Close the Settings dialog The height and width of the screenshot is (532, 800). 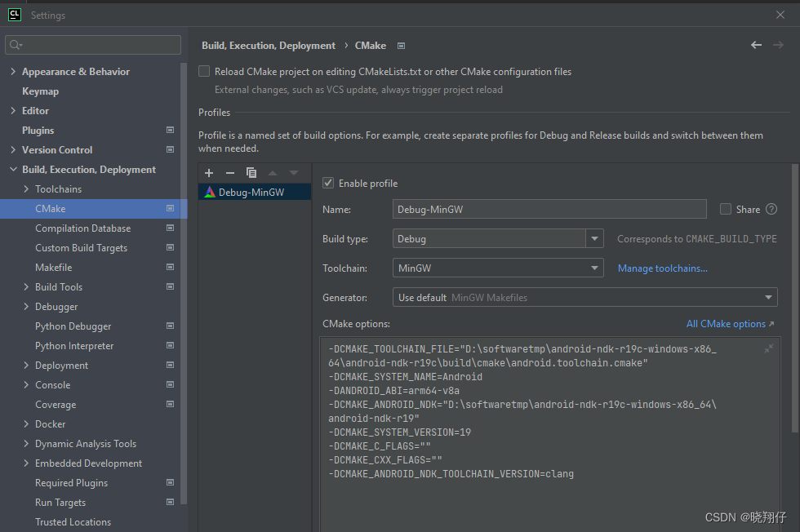coord(780,15)
